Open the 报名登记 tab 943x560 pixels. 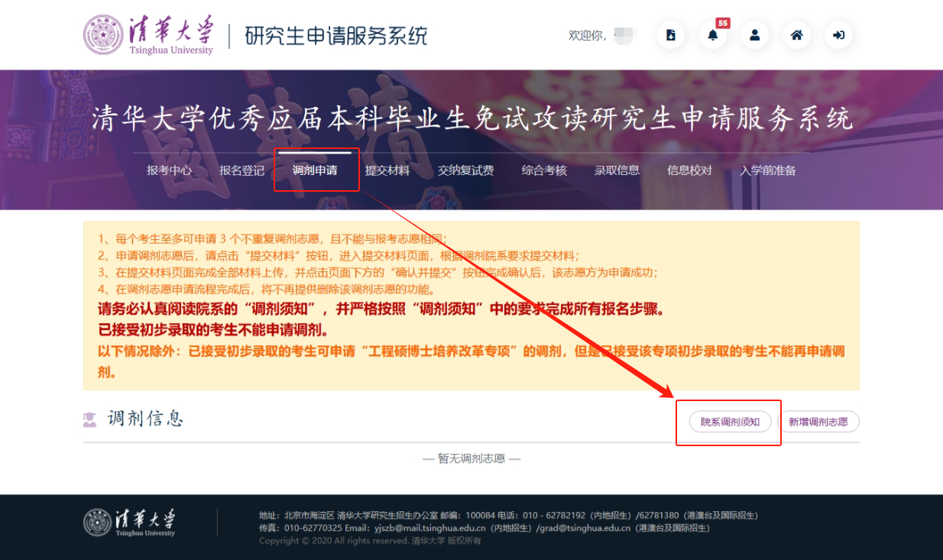pos(241,170)
